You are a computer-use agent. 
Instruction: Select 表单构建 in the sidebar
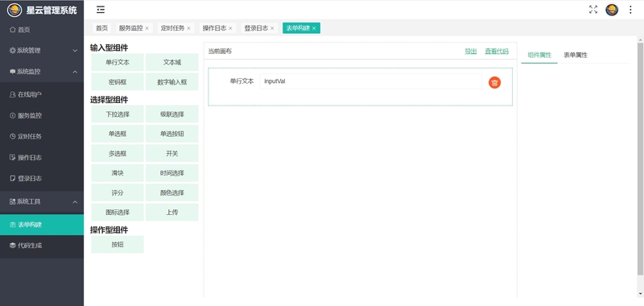tap(42, 225)
